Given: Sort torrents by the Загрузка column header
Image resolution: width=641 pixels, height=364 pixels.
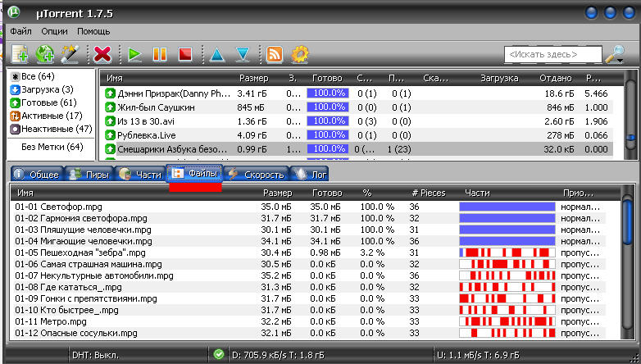Looking at the screenshot, I should [x=499, y=78].
